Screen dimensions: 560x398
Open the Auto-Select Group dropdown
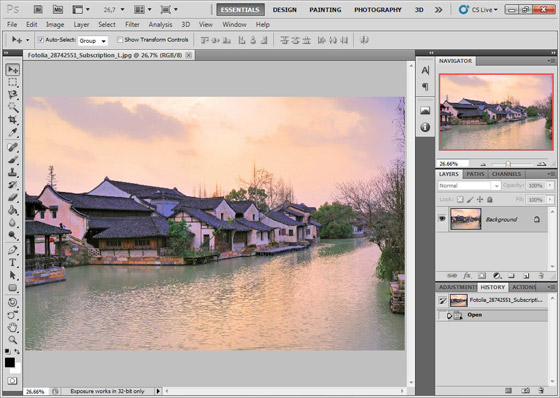pyautogui.click(x=92, y=41)
